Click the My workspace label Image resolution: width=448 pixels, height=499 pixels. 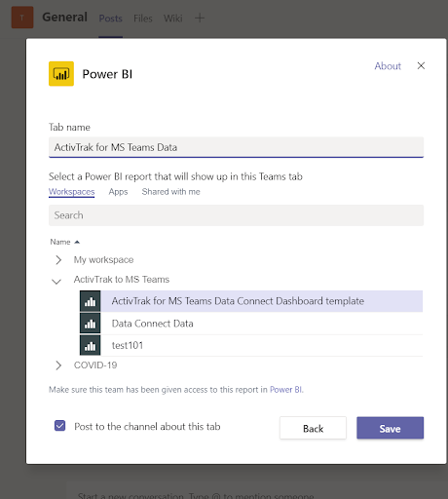(103, 260)
